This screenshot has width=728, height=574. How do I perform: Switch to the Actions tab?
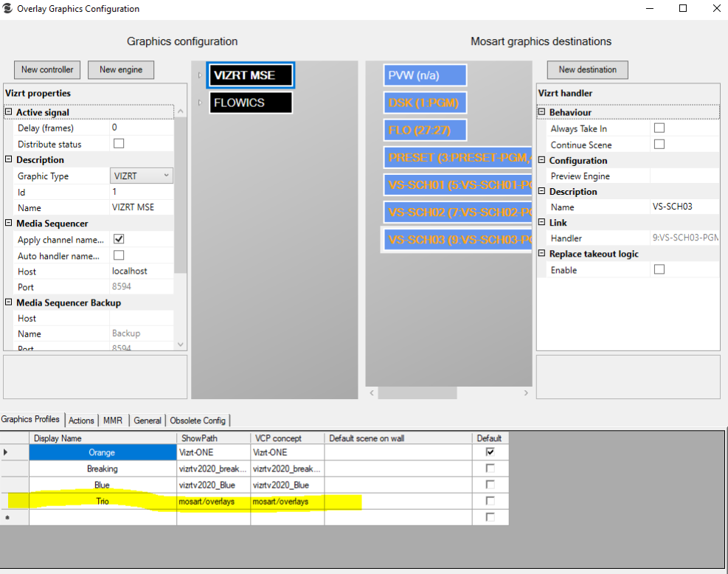pyautogui.click(x=81, y=421)
